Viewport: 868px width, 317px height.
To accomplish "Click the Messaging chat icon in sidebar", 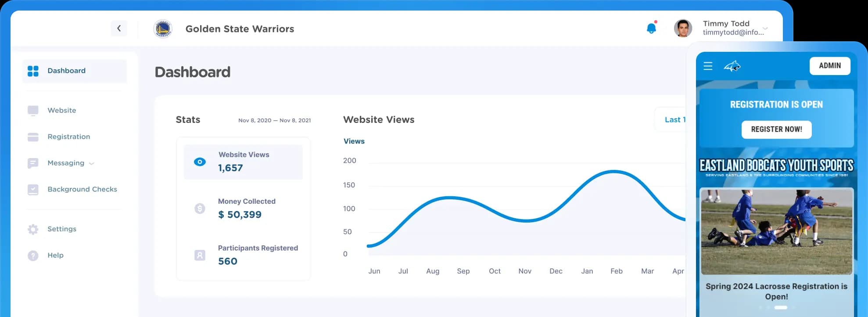I will (33, 163).
